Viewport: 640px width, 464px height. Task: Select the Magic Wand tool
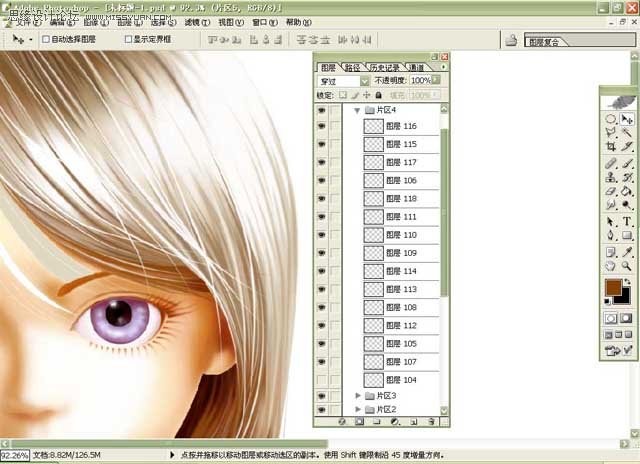tap(627, 132)
